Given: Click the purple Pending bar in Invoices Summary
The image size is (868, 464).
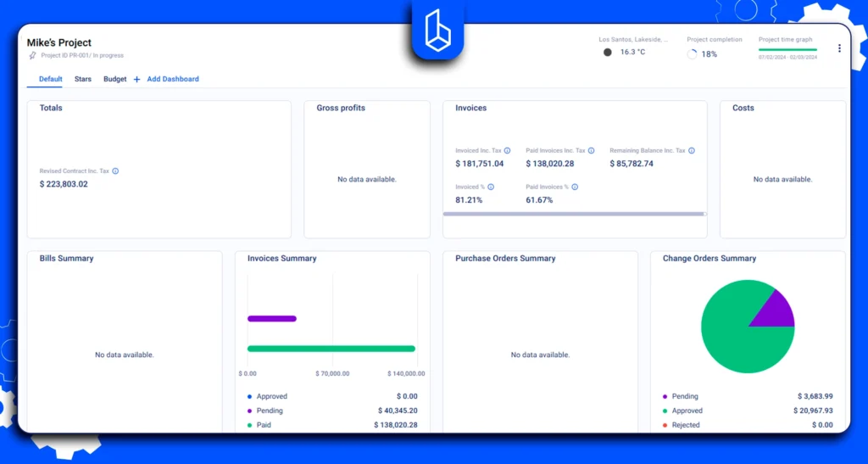Looking at the screenshot, I should point(272,318).
